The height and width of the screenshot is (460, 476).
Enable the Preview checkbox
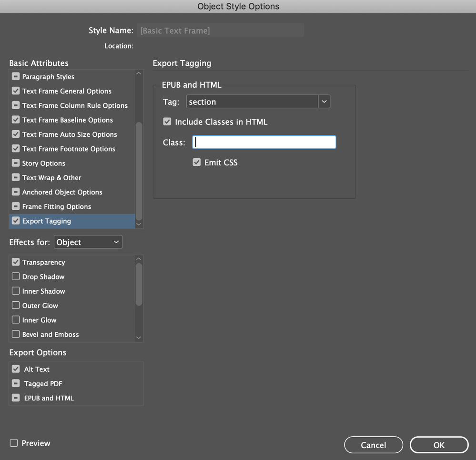pyautogui.click(x=14, y=443)
